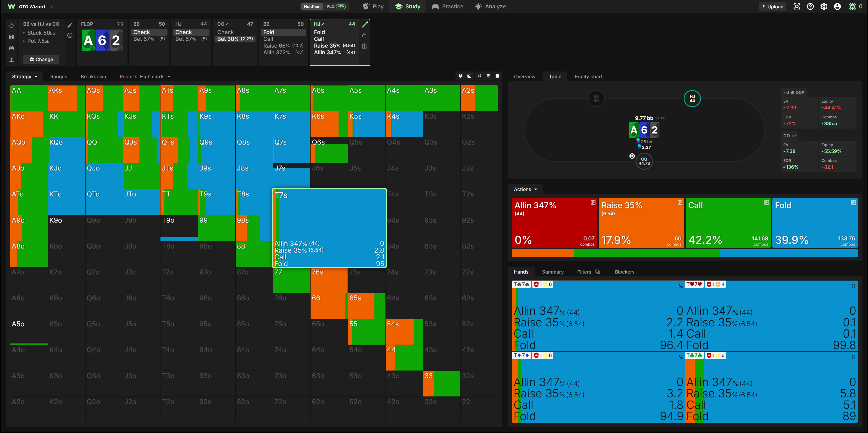Expand the Strategy dropdown

[x=25, y=76]
